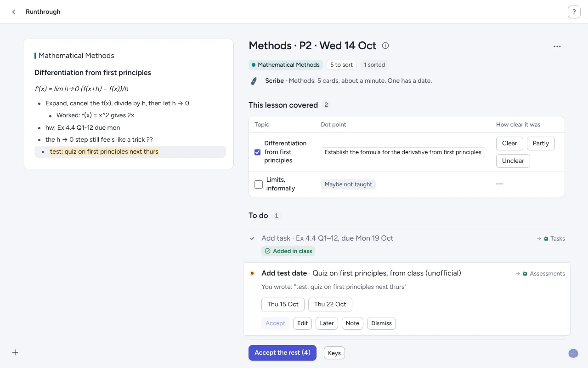Screen dimensions: 588x368
Task: Click the Added in class badge
Action: click(x=288, y=251)
